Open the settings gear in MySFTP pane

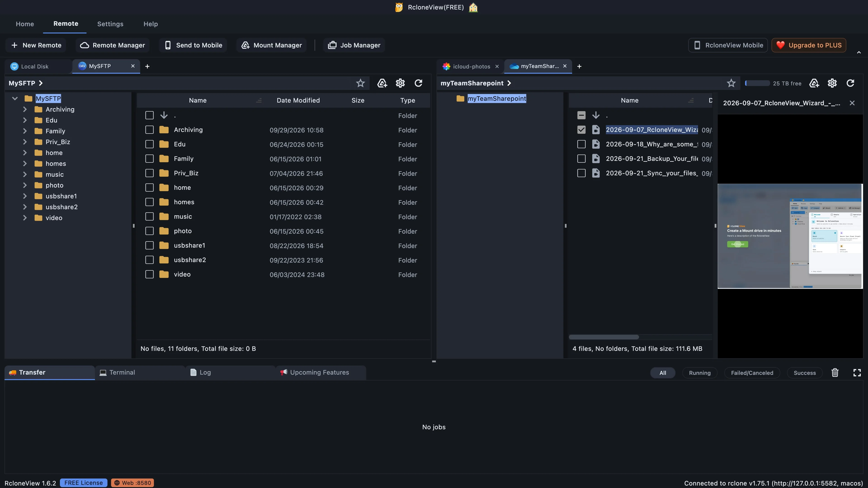(400, 83)
